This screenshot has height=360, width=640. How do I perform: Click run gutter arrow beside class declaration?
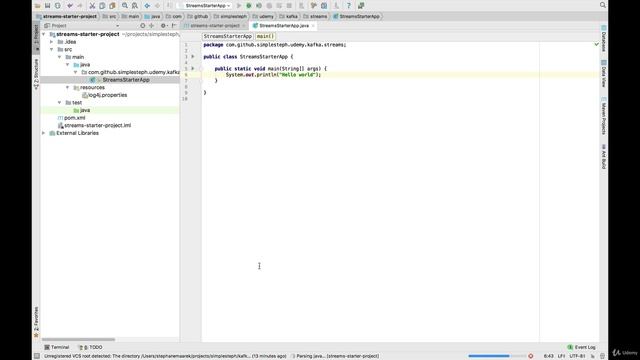point(193,57)
